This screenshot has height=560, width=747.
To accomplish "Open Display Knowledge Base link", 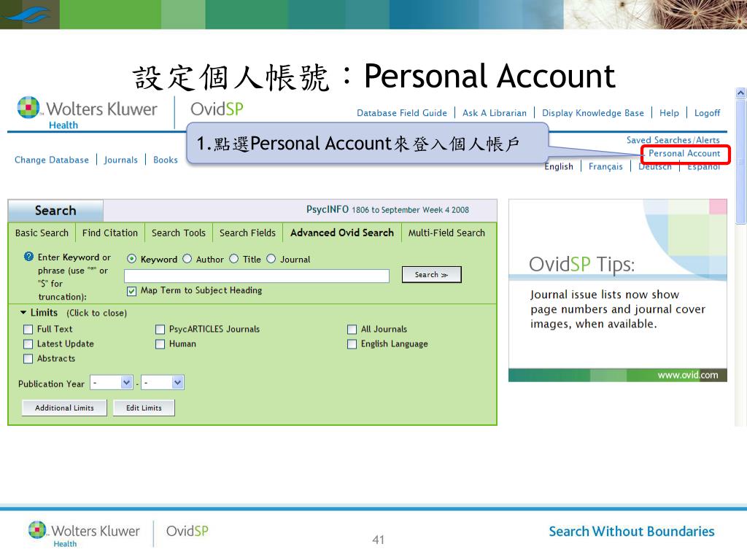I will pyautogui.click(x=593, y=113).
